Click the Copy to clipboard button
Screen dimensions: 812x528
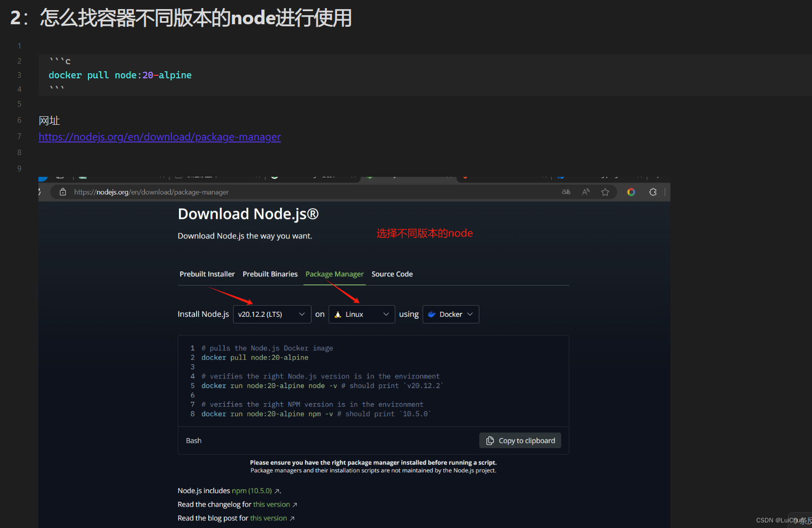(x=520, y=441)
